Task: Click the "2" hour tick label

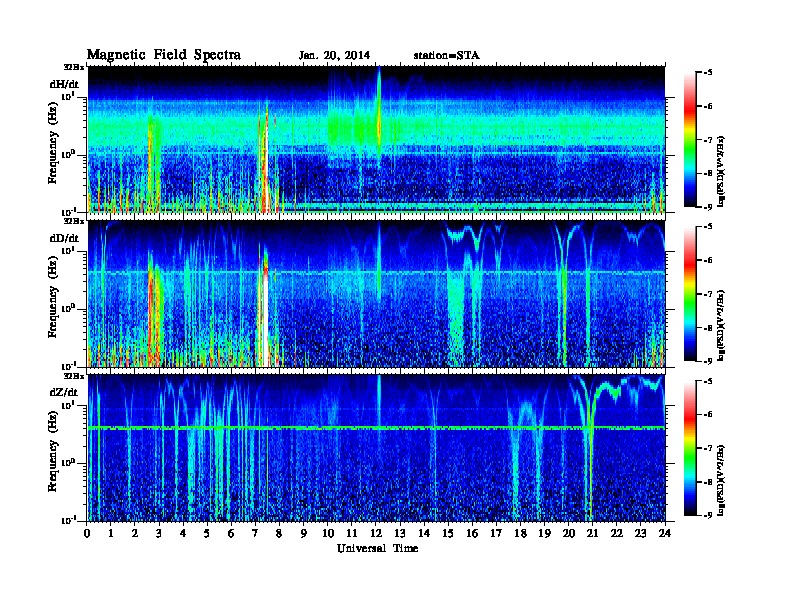Action: pyautogui.click(x=135, y=534)
